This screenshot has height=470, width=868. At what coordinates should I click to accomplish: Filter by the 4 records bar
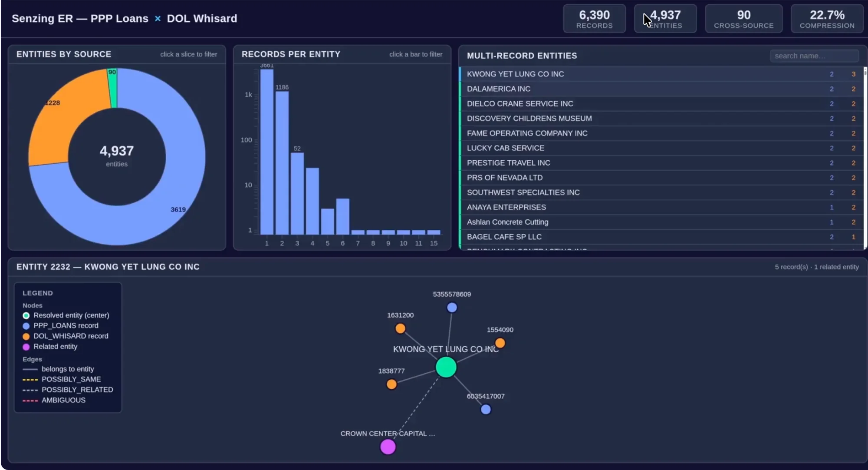312,201
